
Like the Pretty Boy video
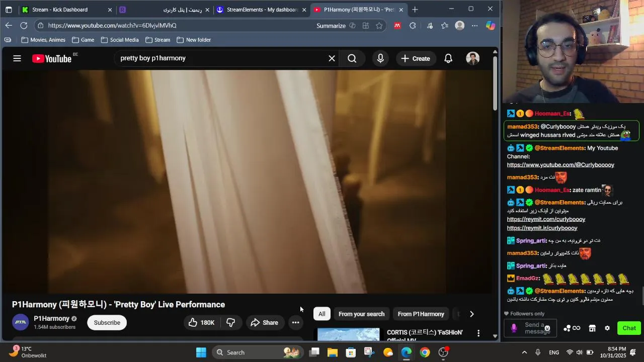202,323
